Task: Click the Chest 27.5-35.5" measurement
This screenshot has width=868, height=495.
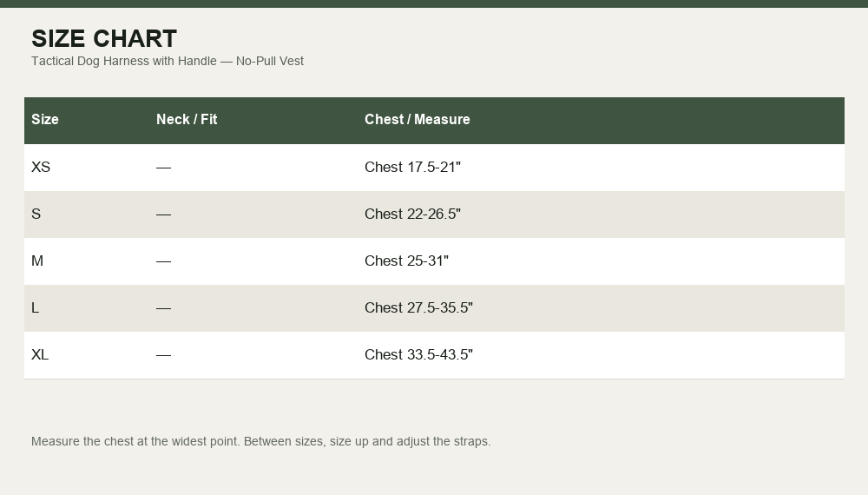Action: tap(418, 307)
